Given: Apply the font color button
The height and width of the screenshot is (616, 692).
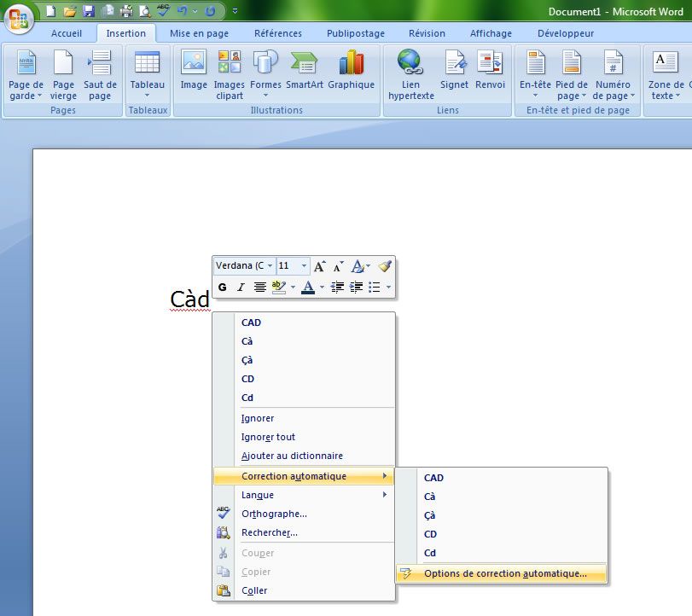Looking at the screenshot, I should 308,288.
